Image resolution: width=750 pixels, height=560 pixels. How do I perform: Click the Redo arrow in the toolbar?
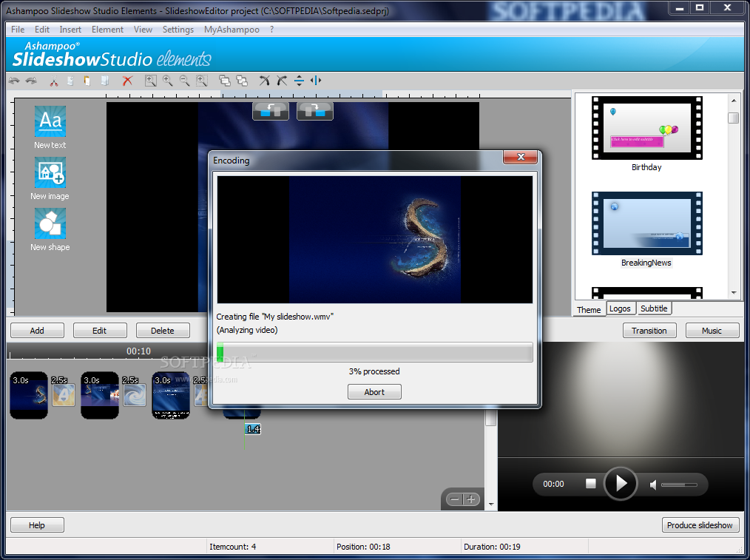[x=32, y=81]
